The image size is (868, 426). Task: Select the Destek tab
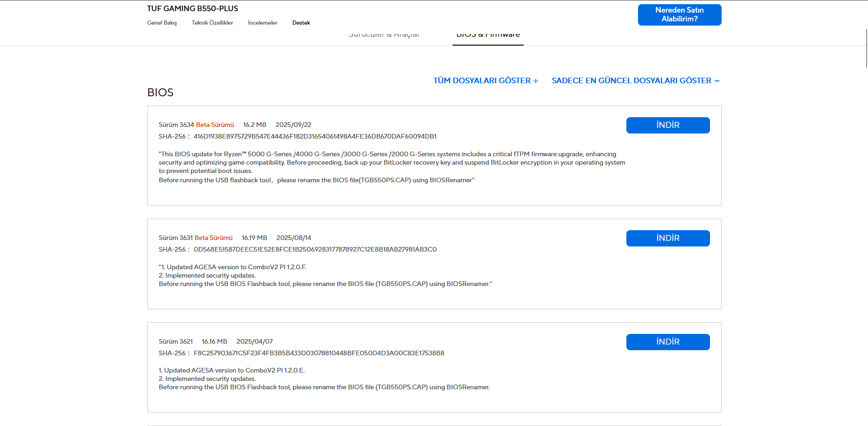301,23
